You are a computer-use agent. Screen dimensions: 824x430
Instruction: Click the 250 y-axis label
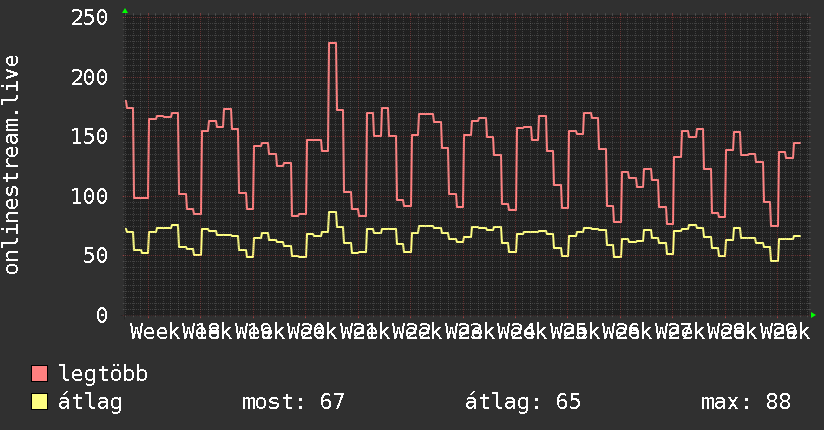[x=89, y=18]
